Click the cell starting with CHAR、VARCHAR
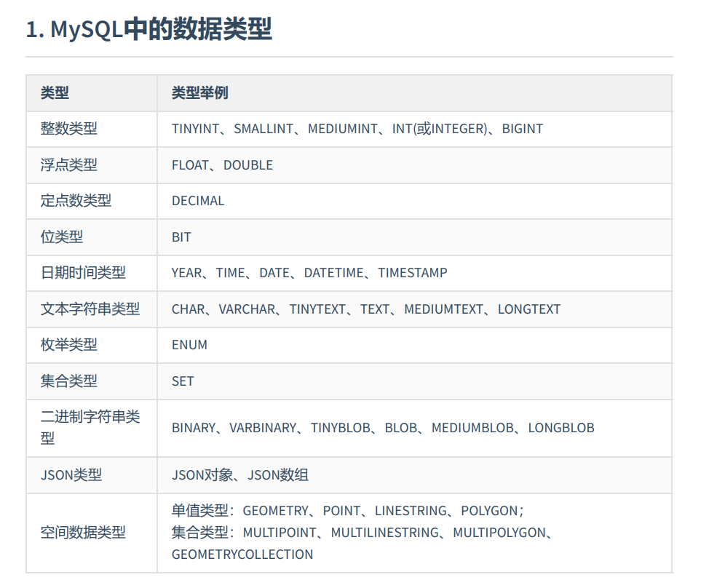Viewport: 725px width, 588px height. [x=415, y=309]
